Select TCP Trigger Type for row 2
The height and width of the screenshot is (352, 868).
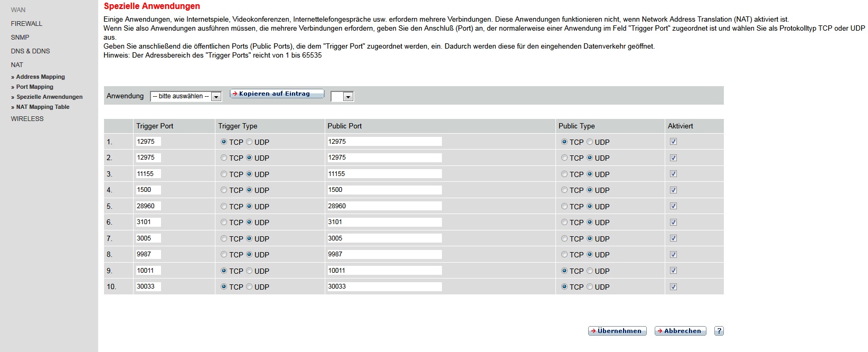pos(224,158)
